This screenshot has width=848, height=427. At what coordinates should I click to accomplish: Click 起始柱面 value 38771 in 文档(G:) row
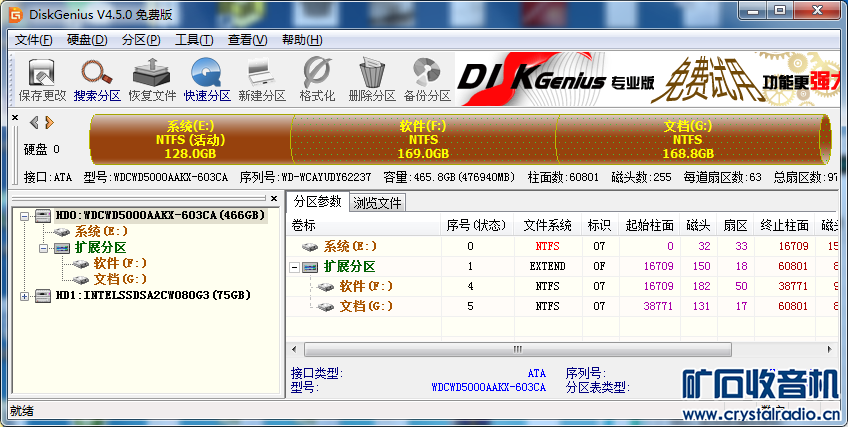click(658, 306)
